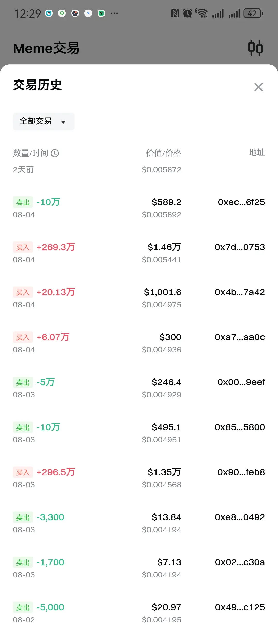This screenshot has height=644, width=278.
Task: Open address 0x85...5800
Action: (240, 427)
